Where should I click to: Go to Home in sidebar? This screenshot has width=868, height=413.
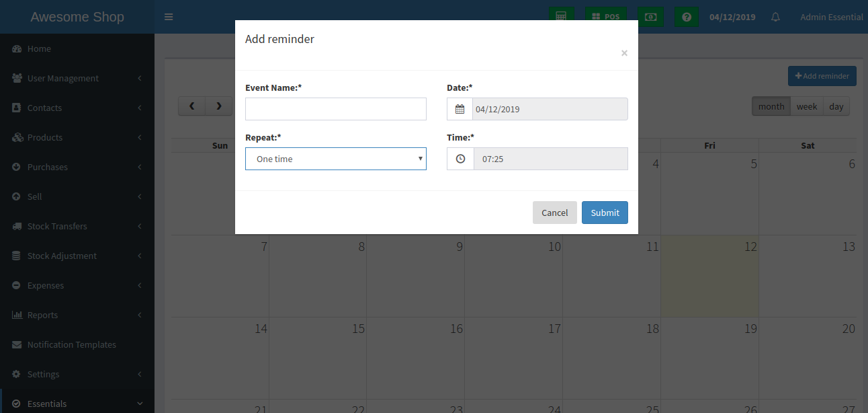39,48
